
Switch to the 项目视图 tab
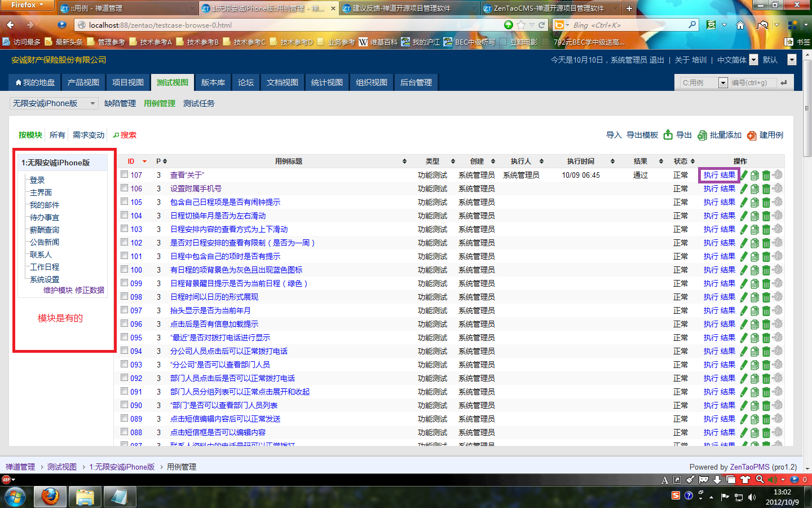[128, 82]
